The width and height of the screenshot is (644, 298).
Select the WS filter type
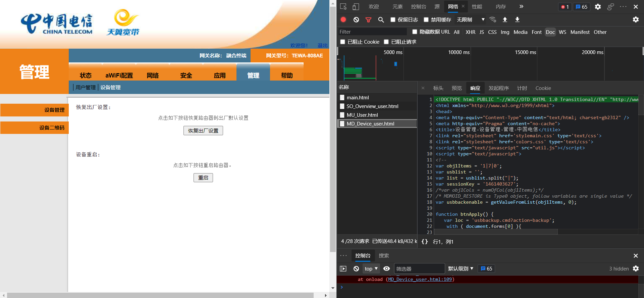click(562, 32)
